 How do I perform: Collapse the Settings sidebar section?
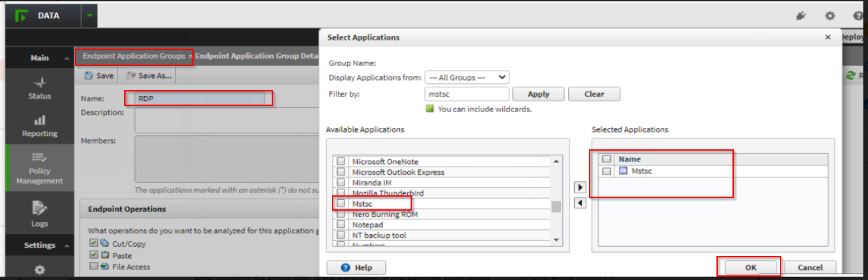(67, 245)
